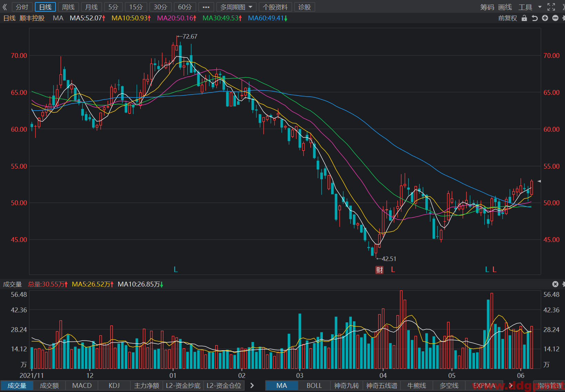Screen dimensions: 565x392
Task: Close the 成交量 volume panel
Action: tap(555, 284)
